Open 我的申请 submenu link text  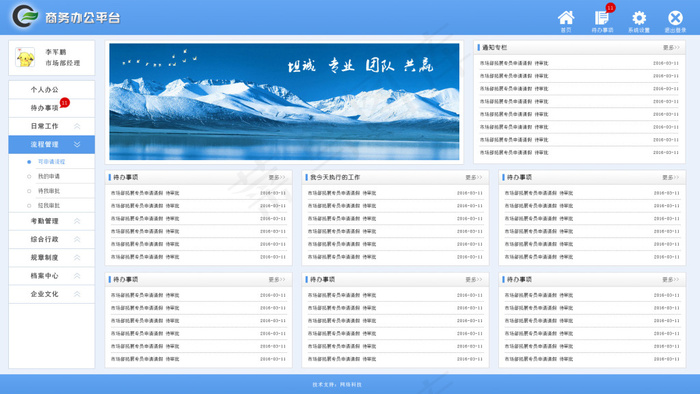[49, 177]
